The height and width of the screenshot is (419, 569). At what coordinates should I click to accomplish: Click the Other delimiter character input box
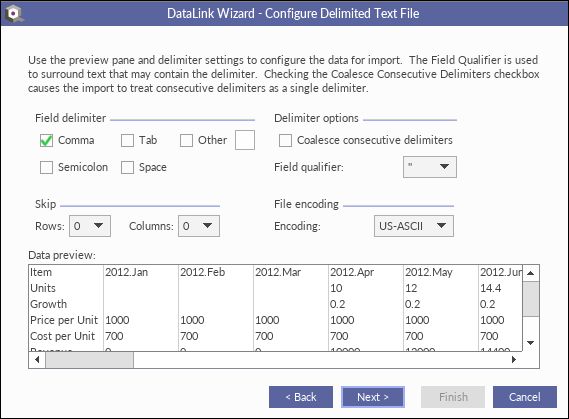click(245, 140)
